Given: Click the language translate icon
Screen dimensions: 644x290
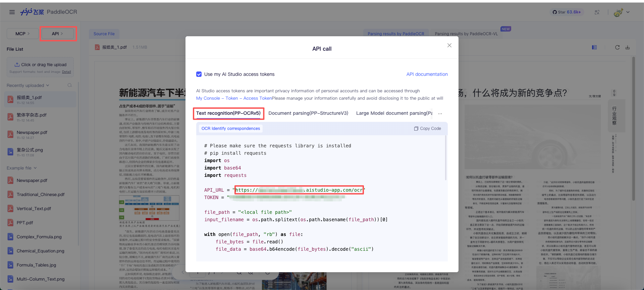Looking at the screenshot, I should click(x=597, y=12).
